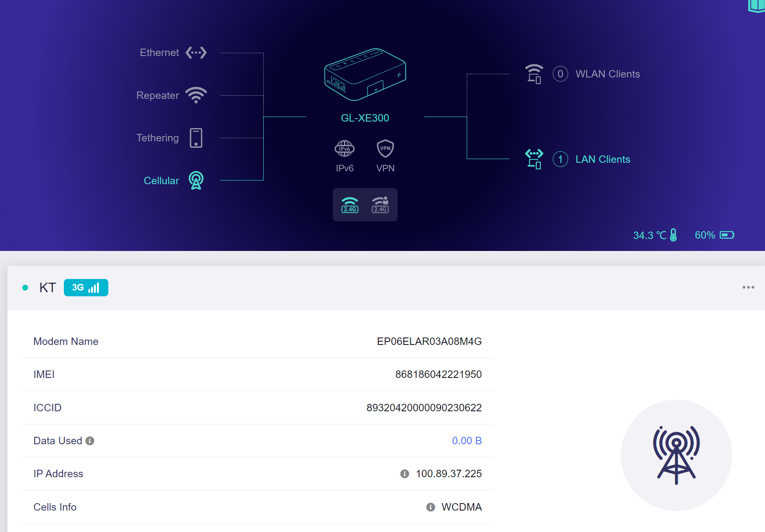765x532 pixels.
Task: Click the 60% battery percentage
Action: tap(705, 235)
